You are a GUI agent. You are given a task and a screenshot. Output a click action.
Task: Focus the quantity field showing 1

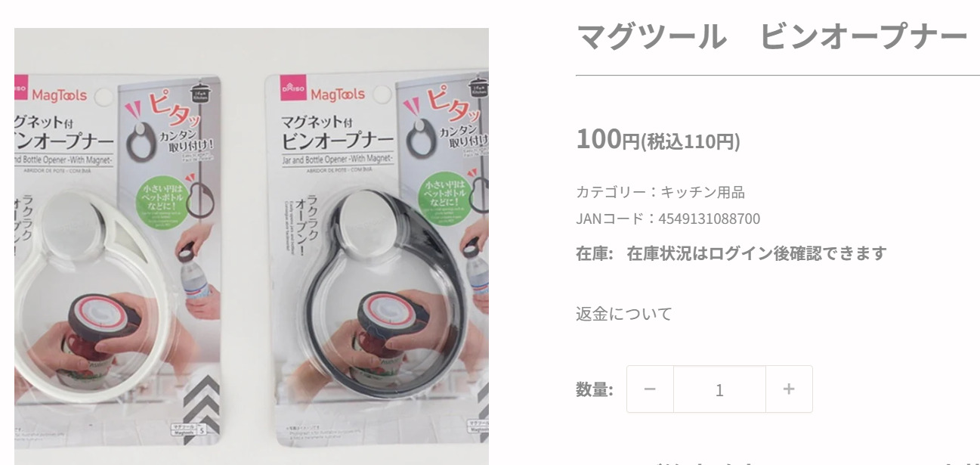(x=719, y=389)
